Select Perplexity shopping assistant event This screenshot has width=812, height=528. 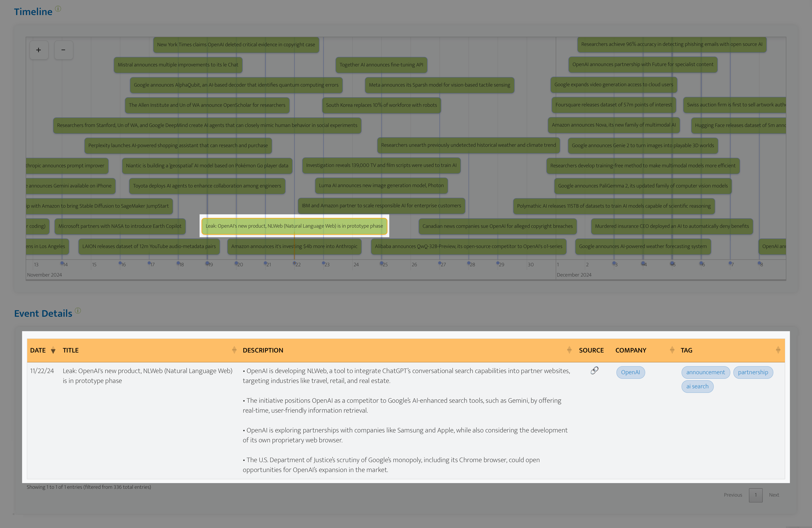point(178,145)
